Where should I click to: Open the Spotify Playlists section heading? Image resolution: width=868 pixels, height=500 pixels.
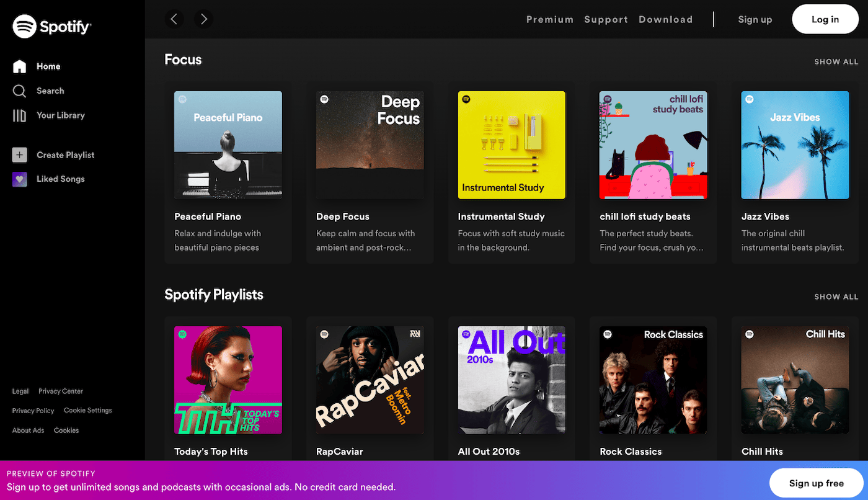pos(214,295)
